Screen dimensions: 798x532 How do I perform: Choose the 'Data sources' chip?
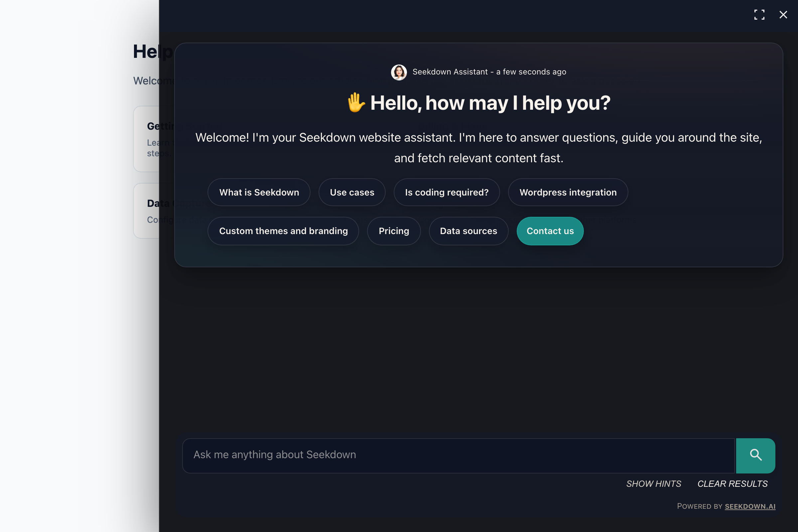point(468,231)
